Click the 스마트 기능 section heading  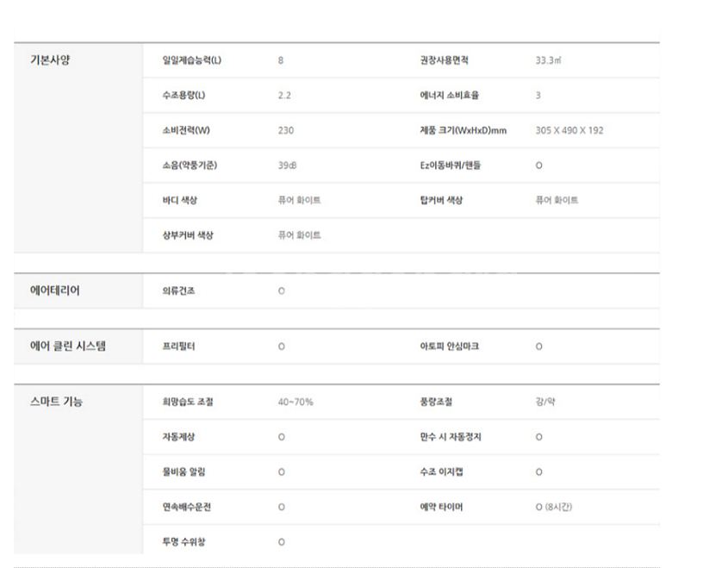point(56,402)
